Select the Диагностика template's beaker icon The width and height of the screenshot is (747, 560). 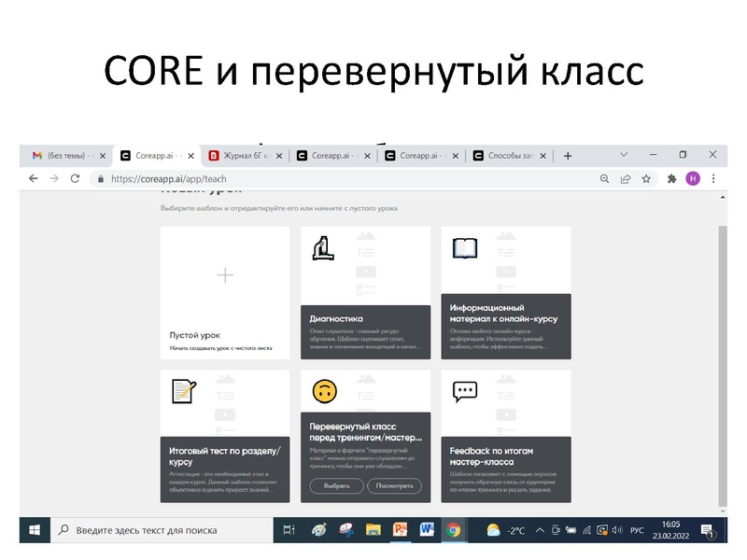(322, 248)
